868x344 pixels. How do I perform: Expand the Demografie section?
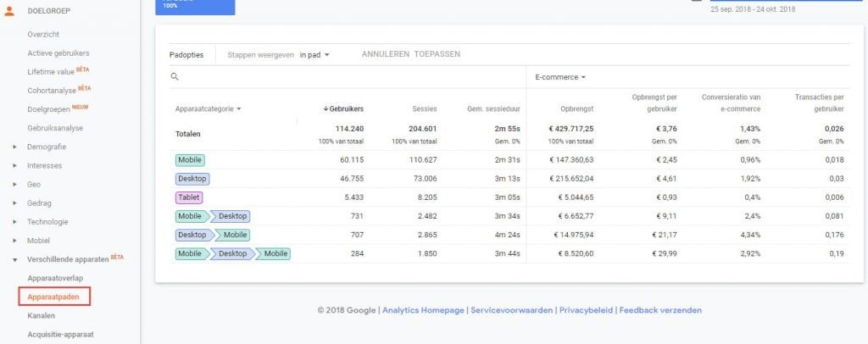[14, 147]
